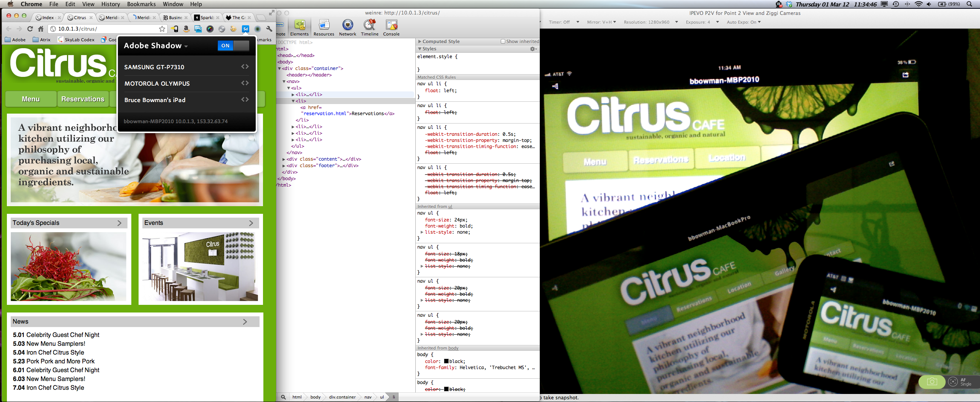Click the send-to-phone extension icon
Screen dimensions: 980x402
(x=175, y=29)
